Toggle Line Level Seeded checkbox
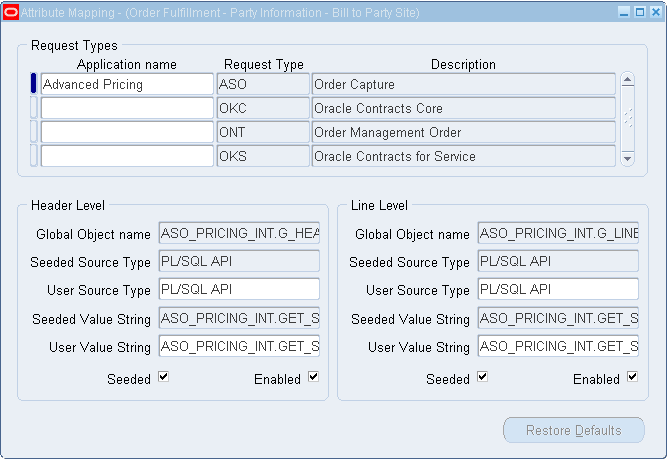670x461 pixels. click(482, 377)
